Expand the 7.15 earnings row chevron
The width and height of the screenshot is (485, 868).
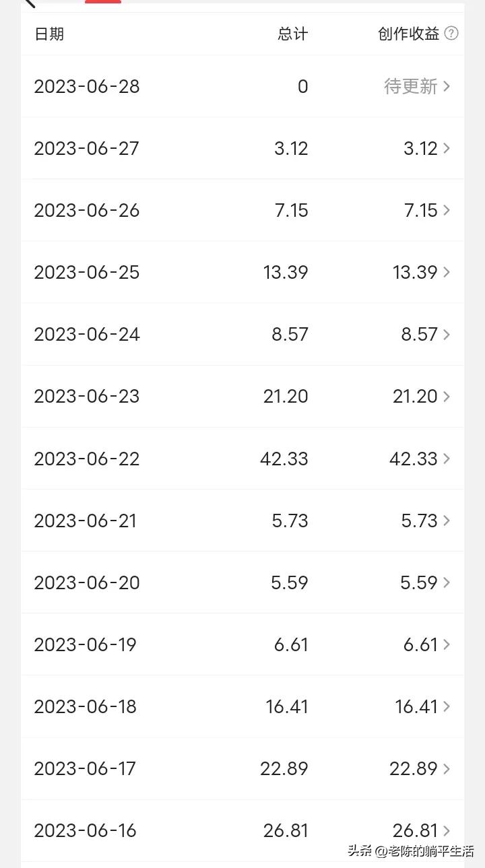pyautogui.click(x=447, y=210)
